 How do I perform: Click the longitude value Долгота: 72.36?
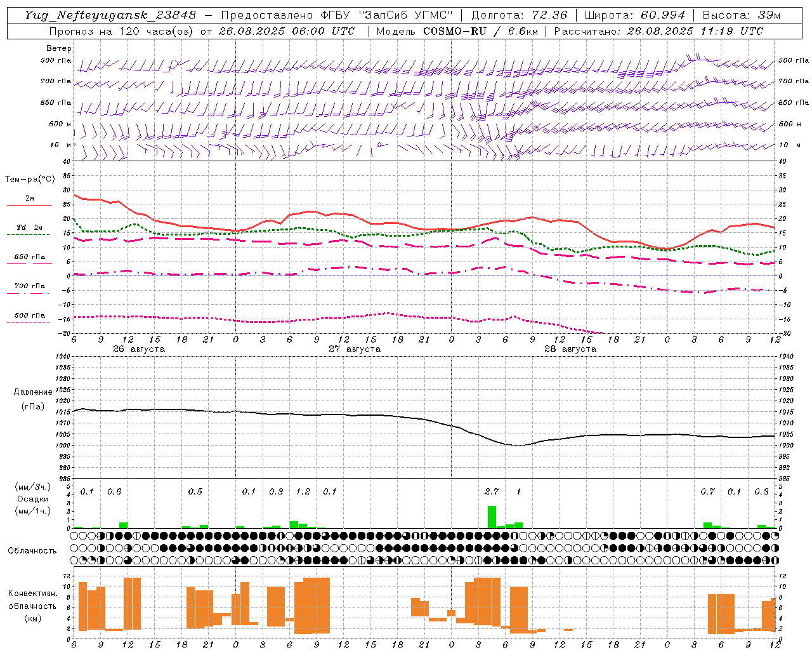pyautogui.click(x=519, y=15)
